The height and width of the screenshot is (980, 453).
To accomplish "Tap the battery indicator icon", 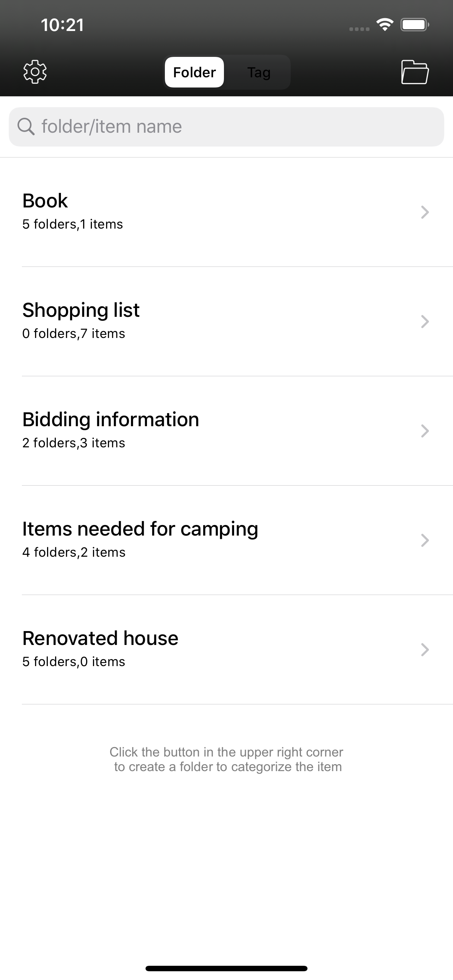I will click(x=415, y=25).
